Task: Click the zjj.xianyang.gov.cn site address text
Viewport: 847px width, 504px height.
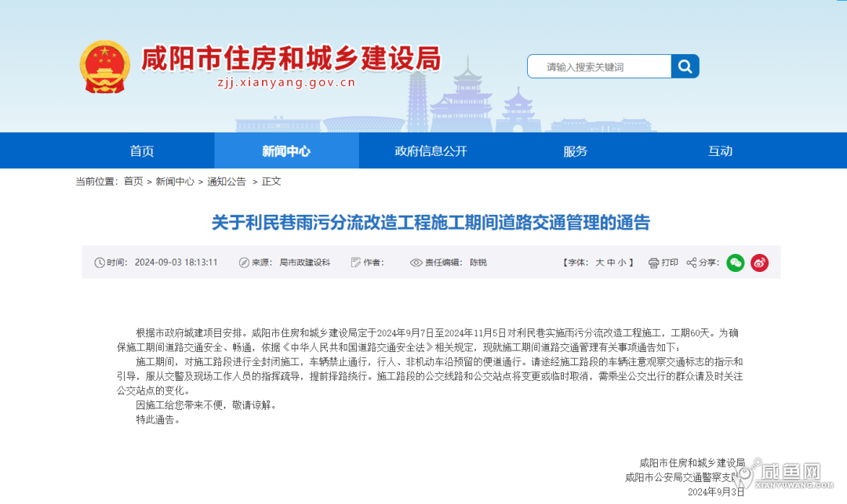Action: click(286, 82)
